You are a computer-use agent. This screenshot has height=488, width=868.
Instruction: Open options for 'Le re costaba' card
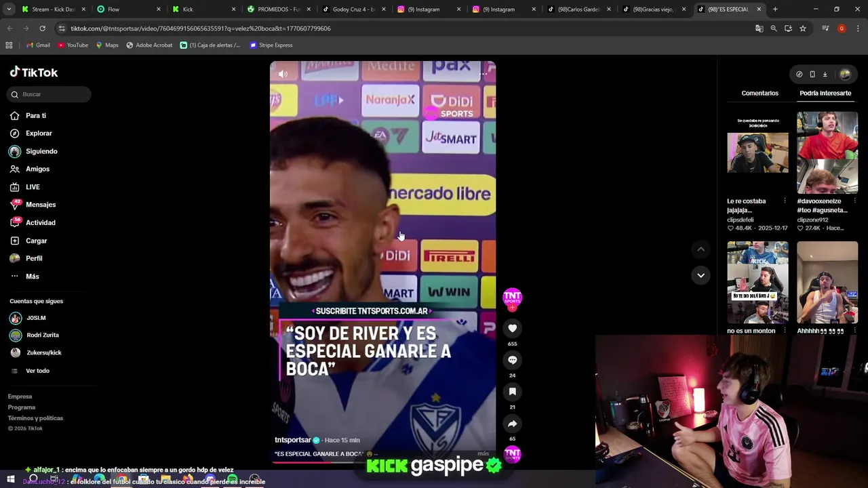(785, 201)
